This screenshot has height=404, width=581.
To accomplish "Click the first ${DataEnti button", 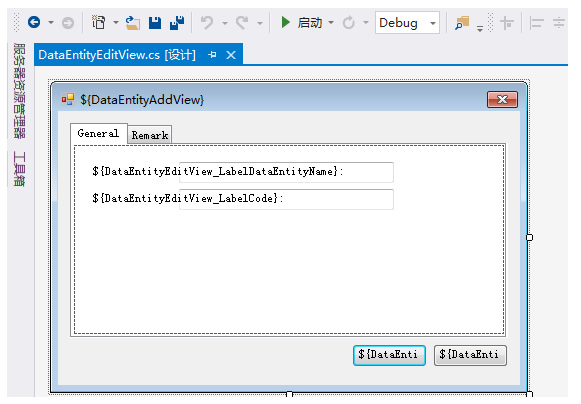I will coord(389,355).
